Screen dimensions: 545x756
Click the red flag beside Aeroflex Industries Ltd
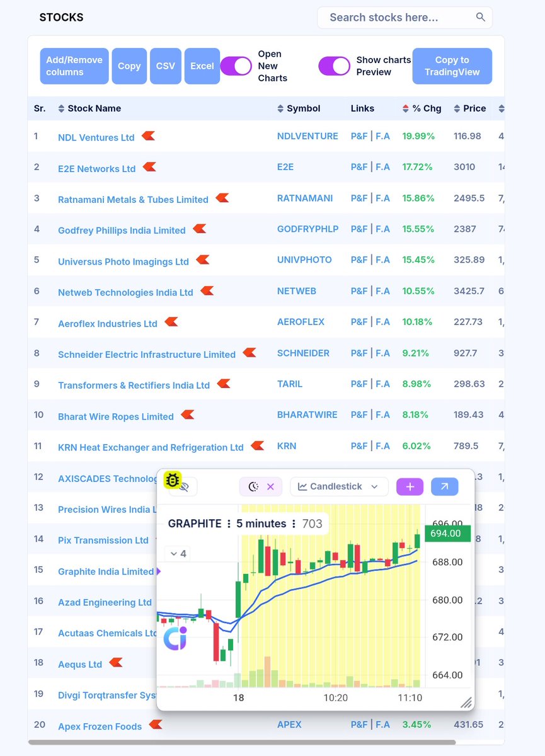tap(170, 322)
